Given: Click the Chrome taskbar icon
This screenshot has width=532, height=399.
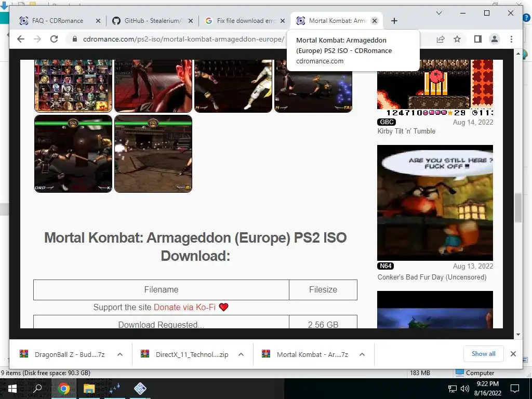Looking at the screenshot, I should [x=63, y=389].
